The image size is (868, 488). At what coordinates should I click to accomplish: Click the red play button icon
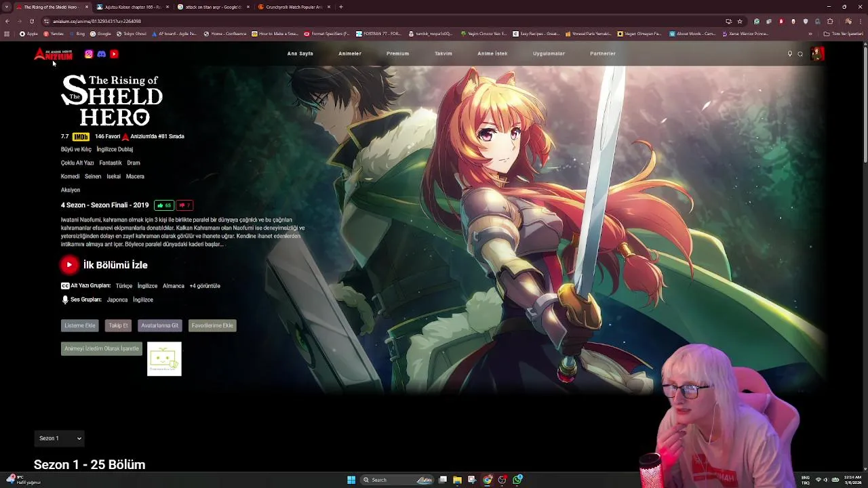[x=69, y=265]
